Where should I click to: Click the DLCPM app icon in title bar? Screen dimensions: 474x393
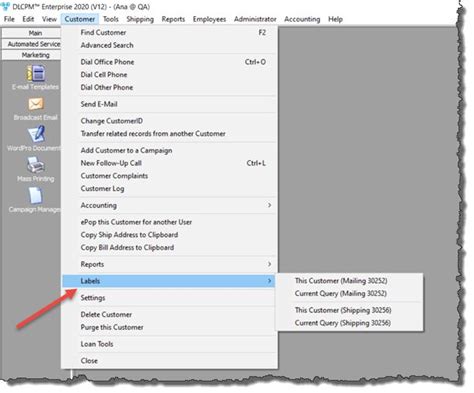pos(5,6)
